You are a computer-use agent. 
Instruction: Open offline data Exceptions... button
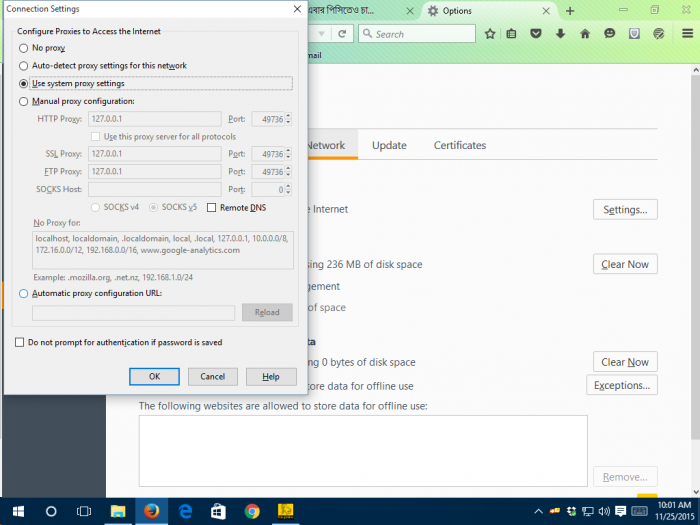pyautogui.click(x=622, y=385)
